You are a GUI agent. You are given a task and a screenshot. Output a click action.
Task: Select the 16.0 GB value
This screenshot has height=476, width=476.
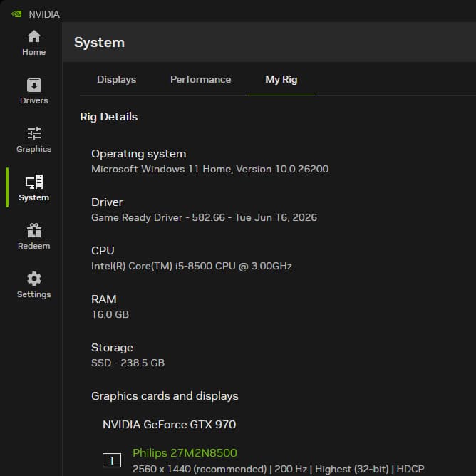(x=110, y=314)
